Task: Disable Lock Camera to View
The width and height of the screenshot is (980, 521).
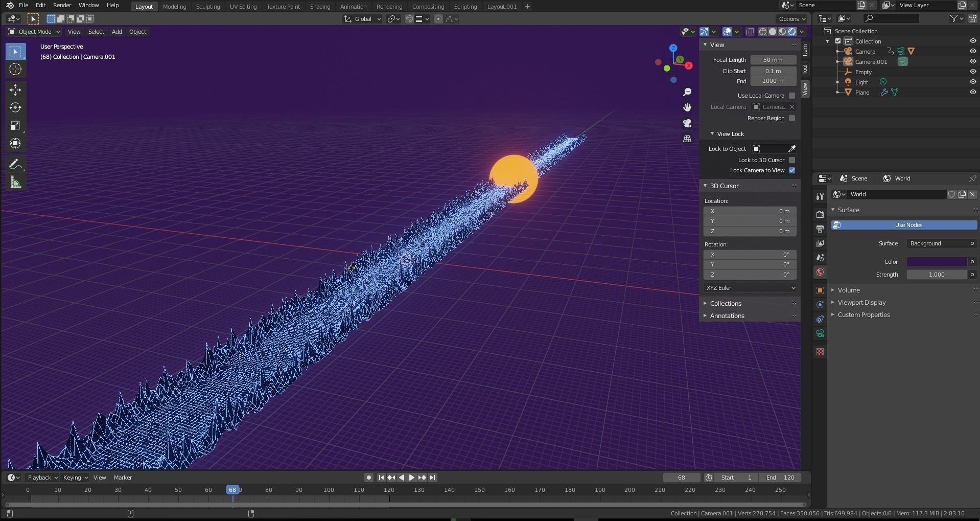Action: click(791, 170)
